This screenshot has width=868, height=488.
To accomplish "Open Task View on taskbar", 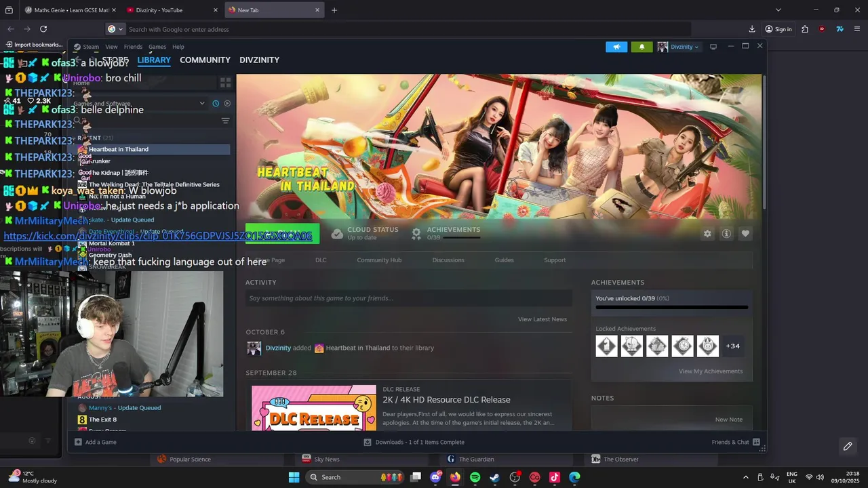I will 416,477.
